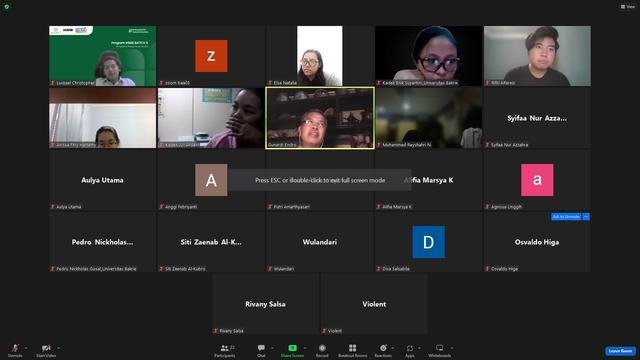Click the Aulya Utama tile
640x360 pixels.
[102, 180]
